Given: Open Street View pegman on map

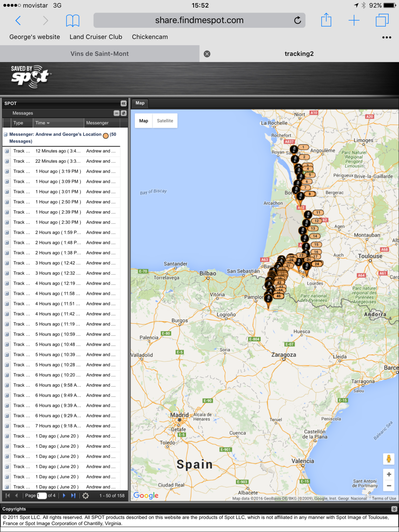Looking at the screenshot, I should click(389, 459).
